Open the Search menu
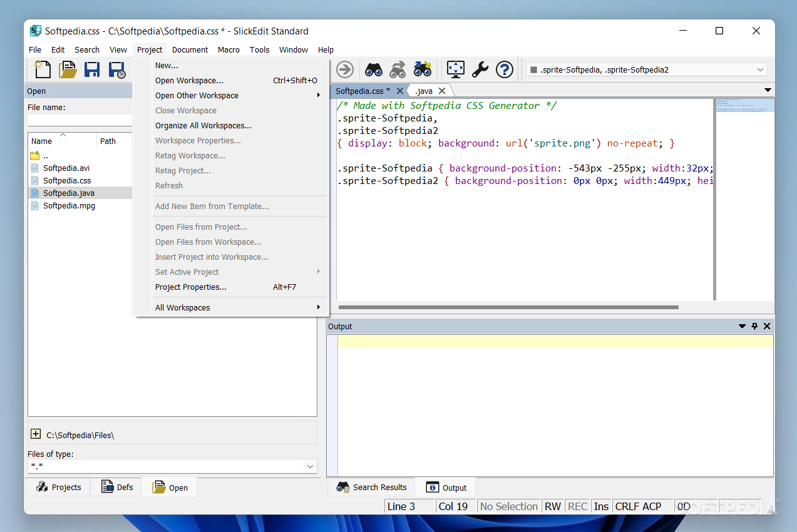Viewport: 797px width, 532px height. [x=87, y=49]
